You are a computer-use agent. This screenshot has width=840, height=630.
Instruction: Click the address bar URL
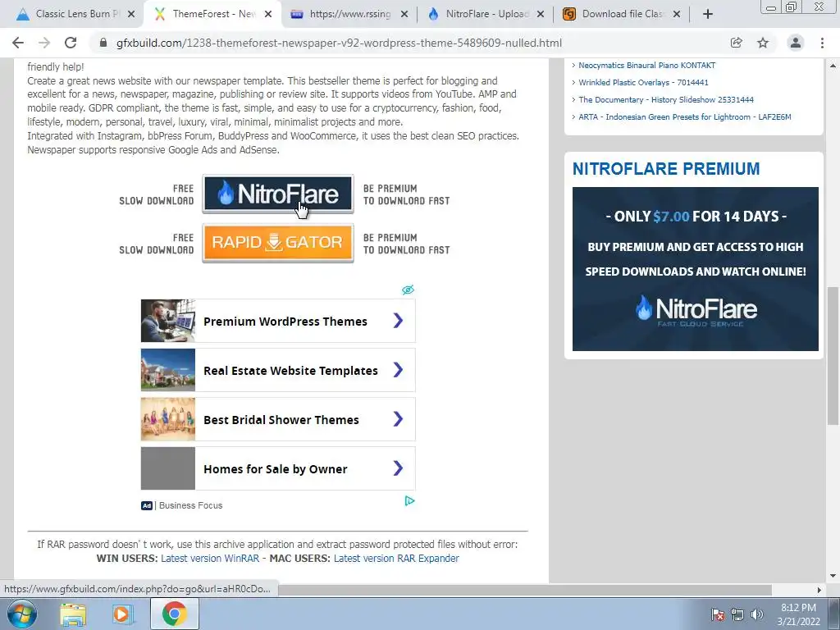pyautogui.click(x=339, y=43)
